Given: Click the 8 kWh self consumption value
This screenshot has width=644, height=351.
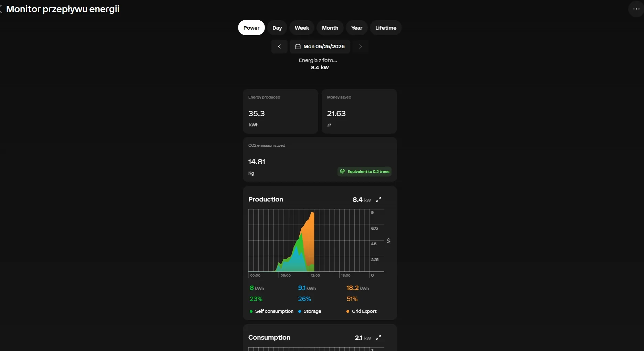Looking at the screenshot, I should (257, 288).
